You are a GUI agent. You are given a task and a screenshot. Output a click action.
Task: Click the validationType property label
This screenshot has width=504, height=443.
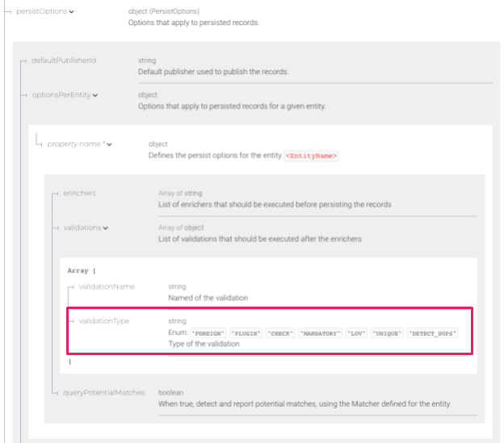[104, 321]
